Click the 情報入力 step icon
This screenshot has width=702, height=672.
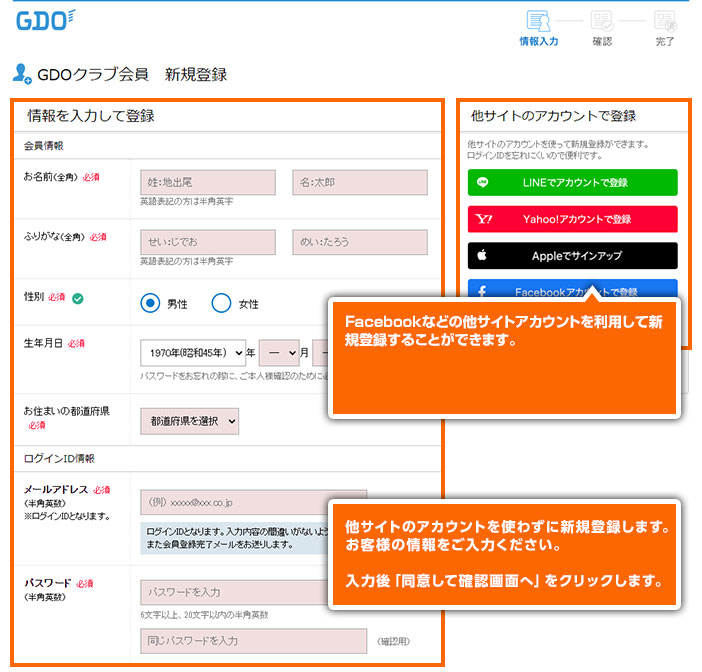538,21
